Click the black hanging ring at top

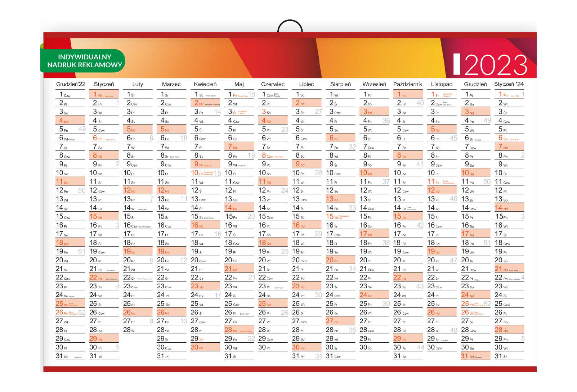click(290, 26)
